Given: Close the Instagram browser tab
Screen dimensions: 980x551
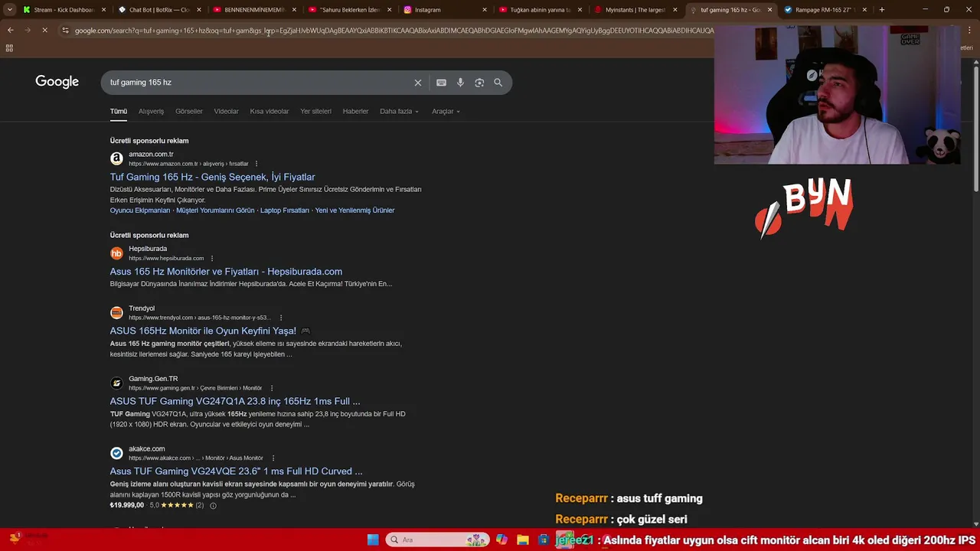Looking at the screenshot, I should click(x=485, y=10).
